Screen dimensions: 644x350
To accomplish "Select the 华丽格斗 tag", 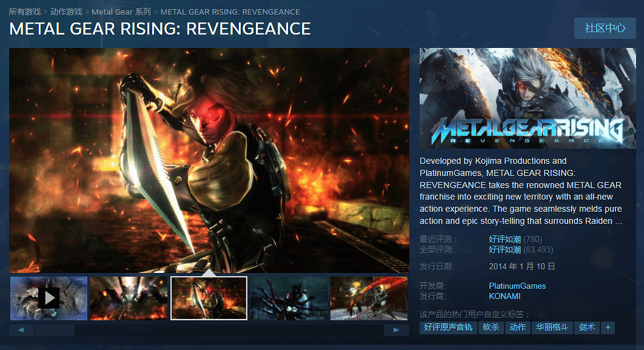I will click(550, 328).
